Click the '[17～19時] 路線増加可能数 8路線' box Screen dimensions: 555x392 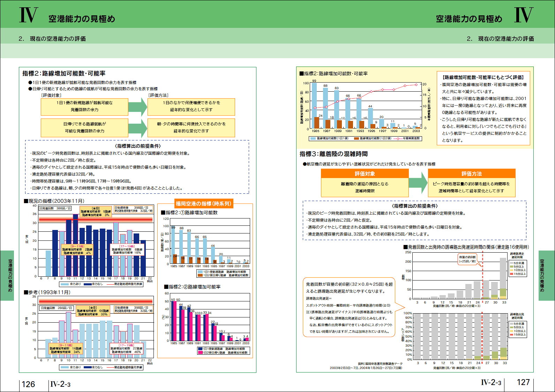coord(127,250)
